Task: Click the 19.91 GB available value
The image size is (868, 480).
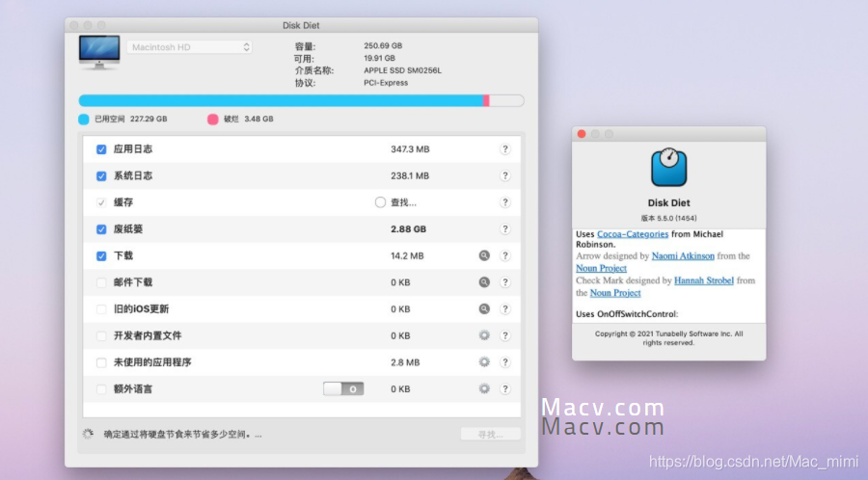Action: (x=379, y=58)
